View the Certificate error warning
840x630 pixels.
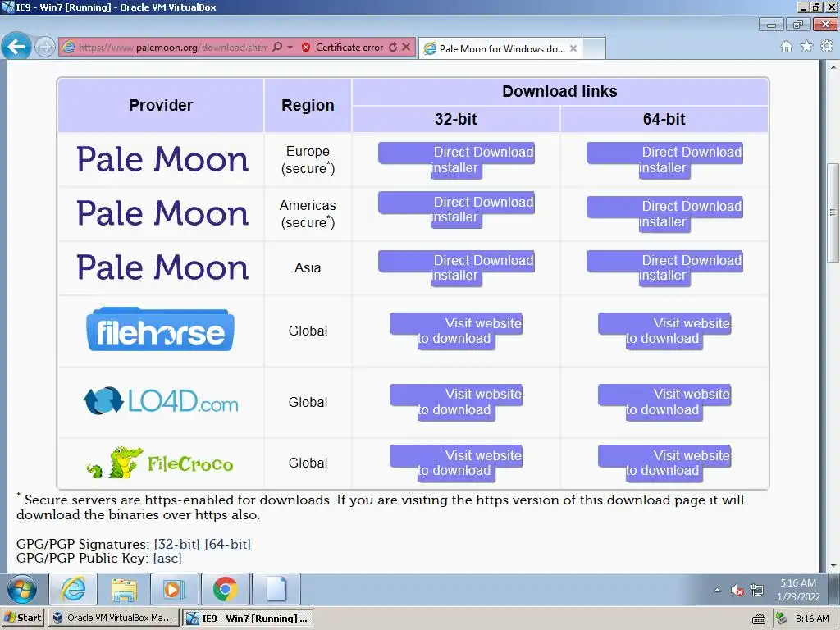pyautogui.click(x=343, y=47)
